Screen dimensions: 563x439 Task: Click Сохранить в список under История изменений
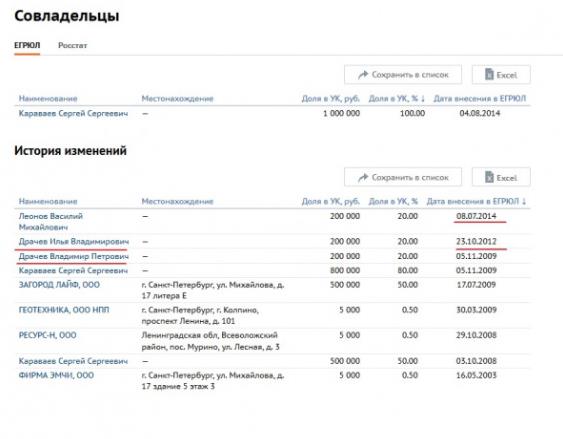(x=403, y=177)
